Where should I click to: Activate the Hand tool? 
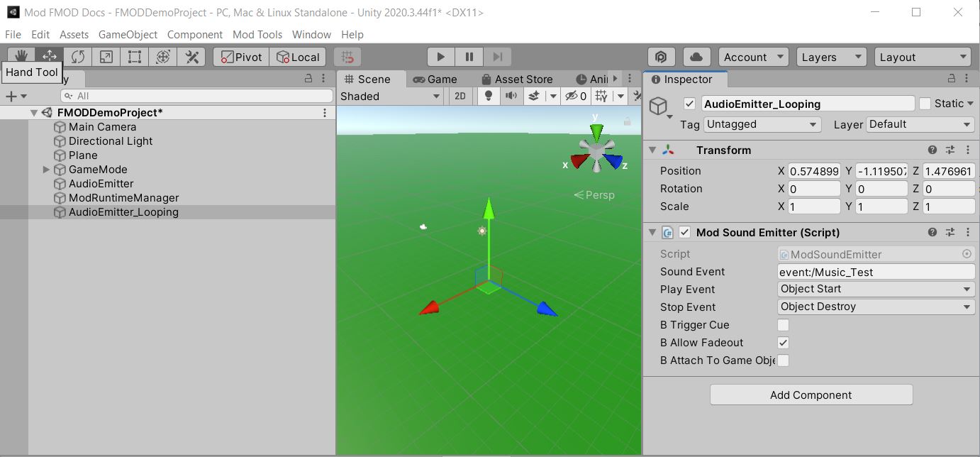click(x=21, y=56)
